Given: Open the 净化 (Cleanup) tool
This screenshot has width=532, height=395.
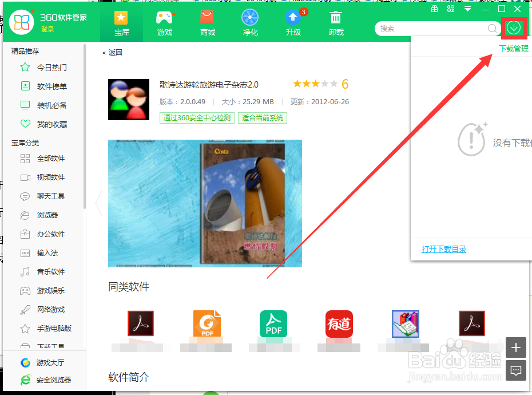Looking at the screenshot, I should [250, 23].
